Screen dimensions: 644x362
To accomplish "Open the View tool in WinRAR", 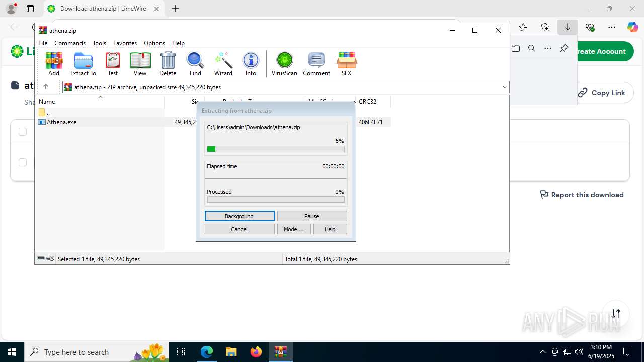I will coord(140,64).
